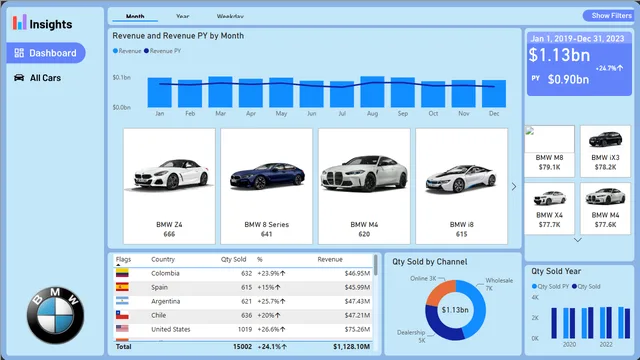640x360 pixels.
Task: Open the All Cars page
Action: (38, 78)
